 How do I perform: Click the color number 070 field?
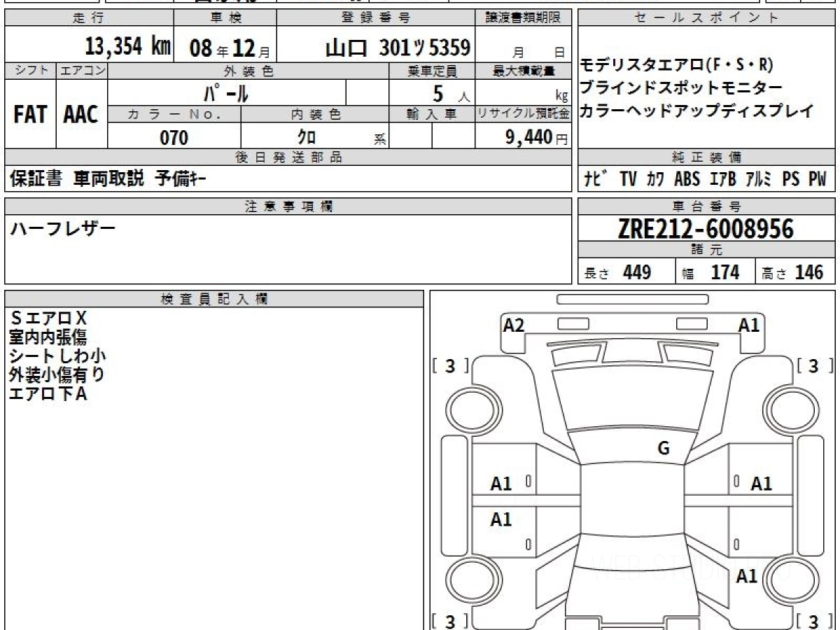coord(174,138)
